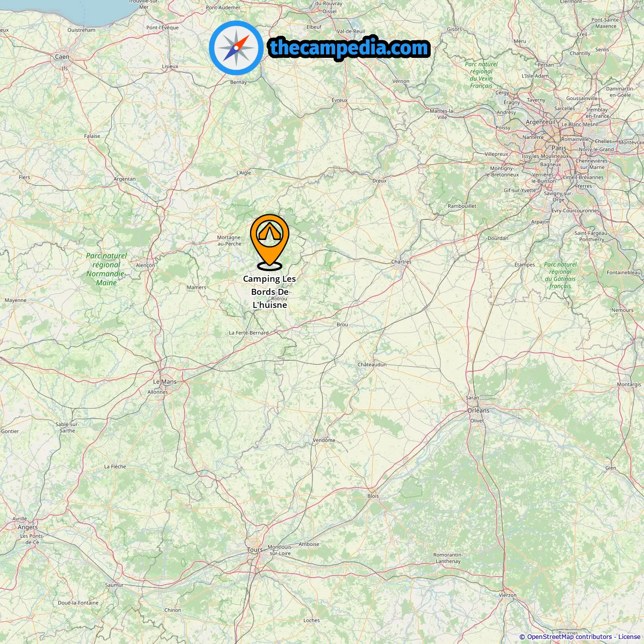Click the Évreux town label
The height and width of the screenshot is (644, 644).
[x=340, y=100]
